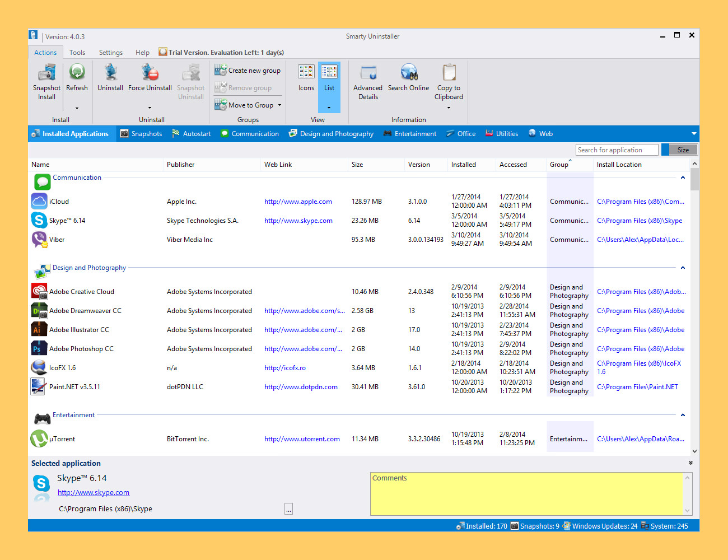Type in the application search field

coord(616,150)
